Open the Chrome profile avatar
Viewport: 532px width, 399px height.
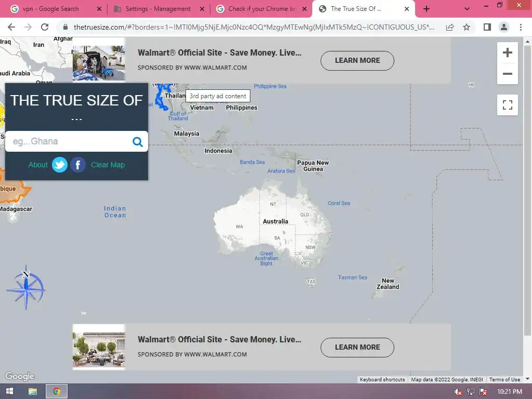(x=504, y=27)
